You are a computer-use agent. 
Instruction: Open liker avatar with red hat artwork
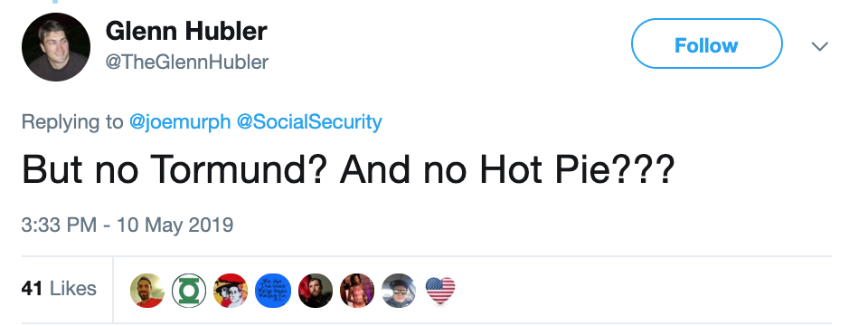pyautogui.click(x=231, y=291)
